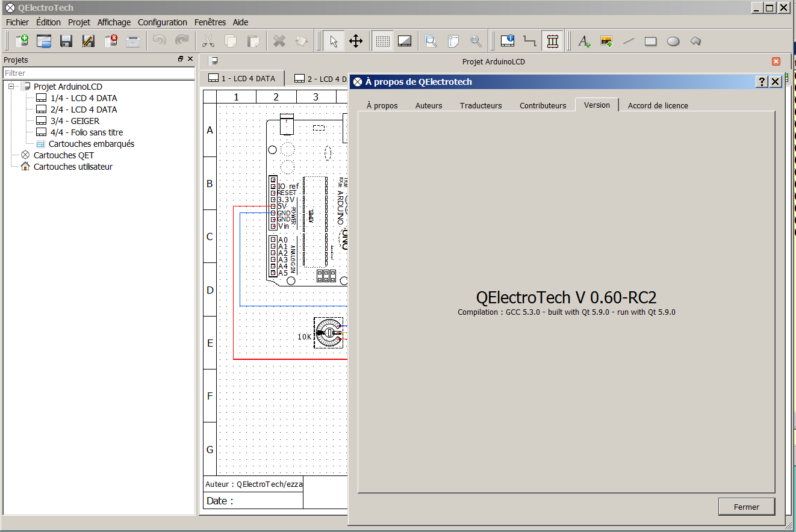
Task: Toggle the auto conductor creation button
Action: 552,41
